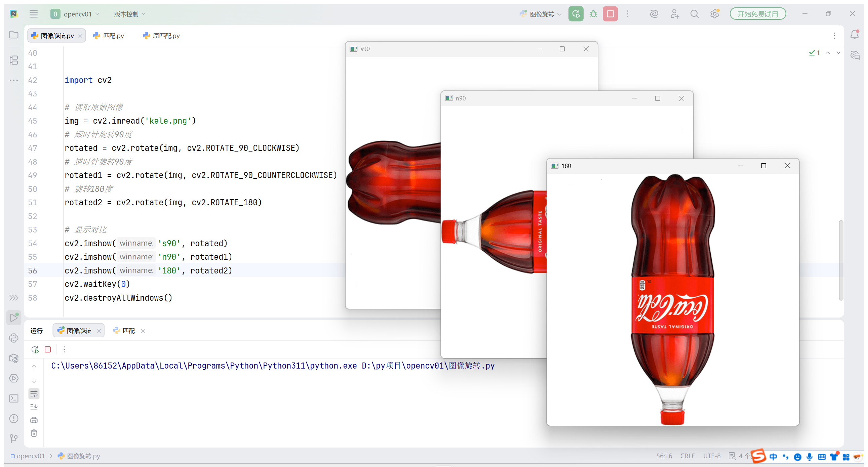Clear console output with trash icon
This screenshot has width=868, height=467.
pyautogui.click(x=34, y=433)
